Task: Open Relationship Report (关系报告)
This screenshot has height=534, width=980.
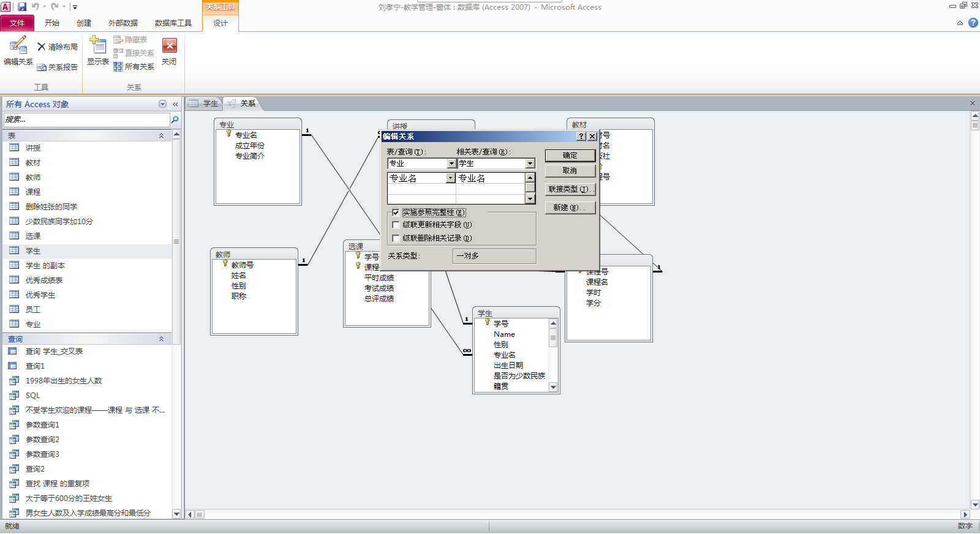Action: [57, 67]
